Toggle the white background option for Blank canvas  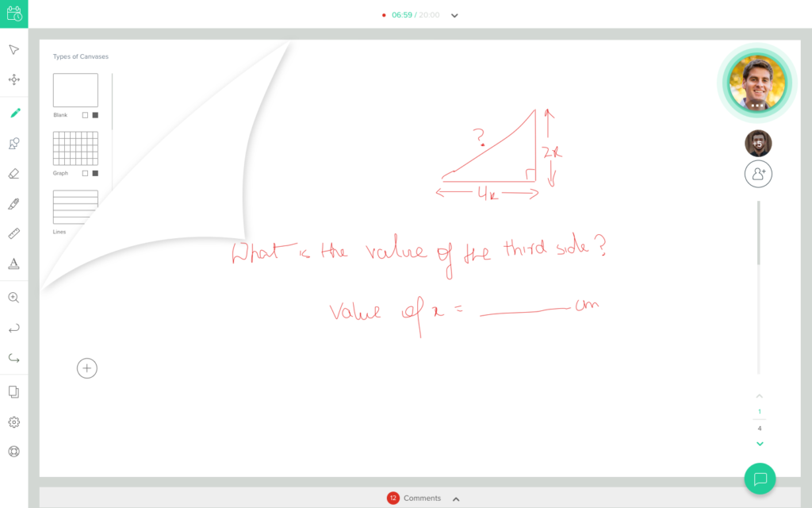(x=86, y=114)
